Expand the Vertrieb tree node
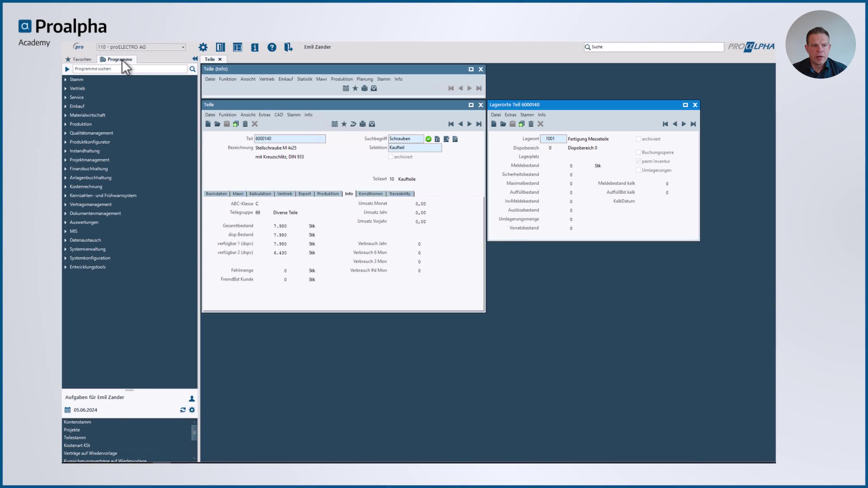This screenshot has height=488, width=868. [66, 88]
